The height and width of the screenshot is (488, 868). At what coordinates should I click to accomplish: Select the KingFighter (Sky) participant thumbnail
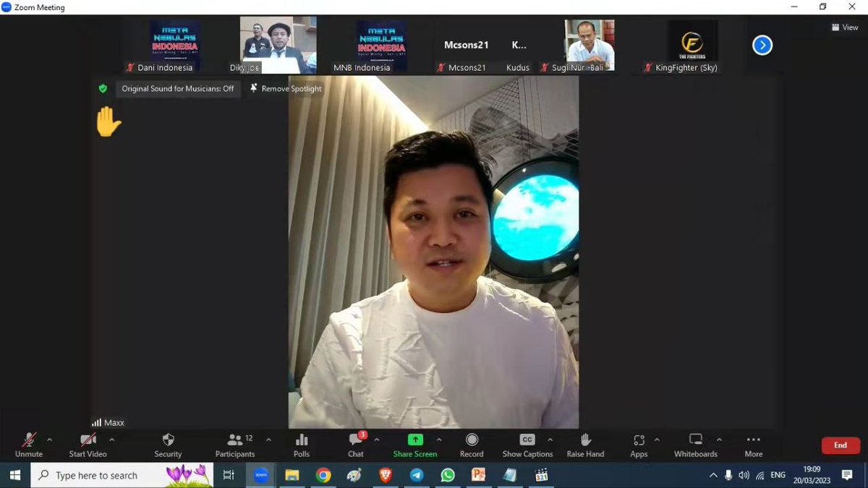692,45
